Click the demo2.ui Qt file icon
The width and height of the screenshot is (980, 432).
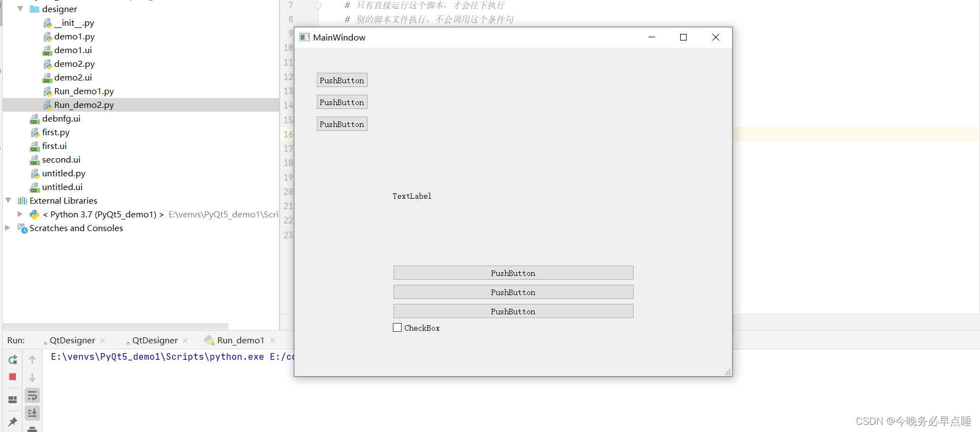point(47,78)
